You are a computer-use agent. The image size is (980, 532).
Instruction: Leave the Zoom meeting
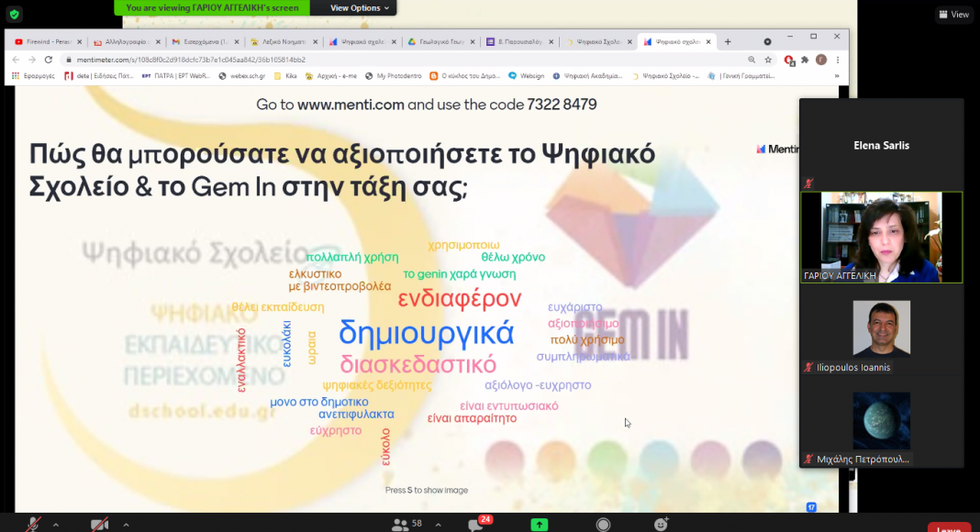[949, 528]
